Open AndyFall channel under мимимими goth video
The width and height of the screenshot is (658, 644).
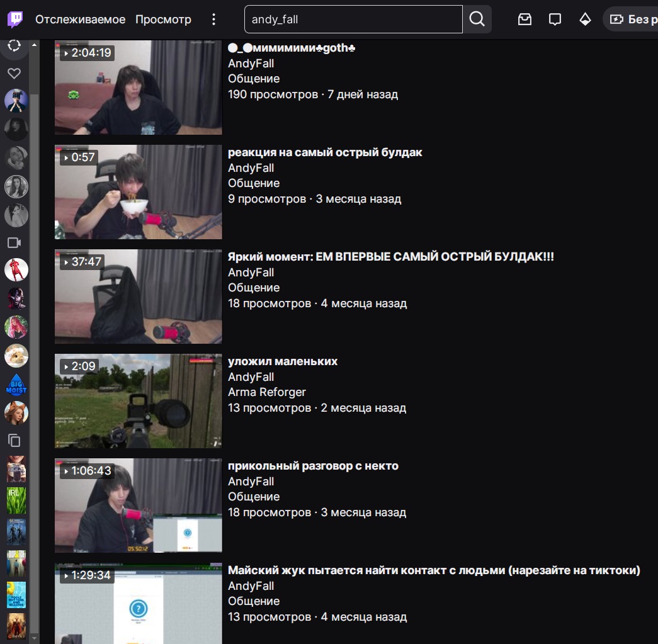tap(251, 64)
